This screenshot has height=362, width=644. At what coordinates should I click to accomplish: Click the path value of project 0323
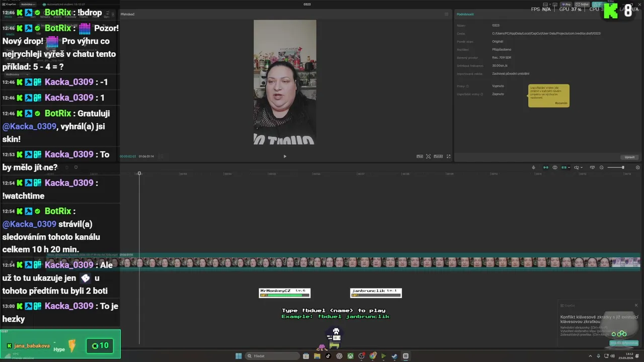(546, 33)
